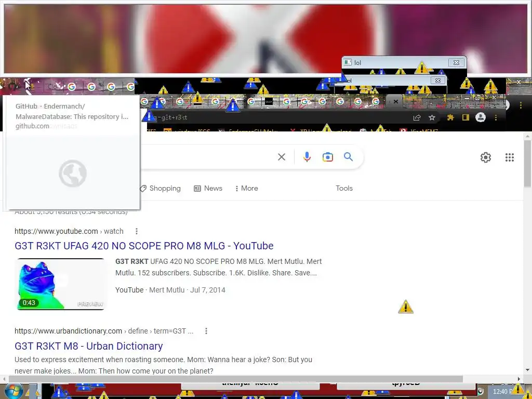Image resolution: width=532 pixels, height=399 pixels.
Task: Click the warning icon right of the video result
Action: coord(405,307)
